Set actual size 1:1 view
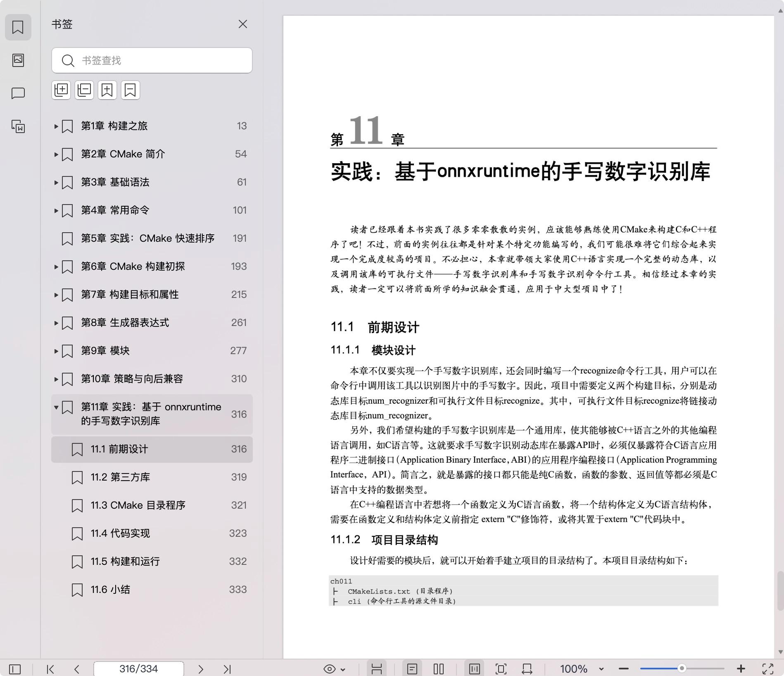784x676 pixels. point(475,669)
